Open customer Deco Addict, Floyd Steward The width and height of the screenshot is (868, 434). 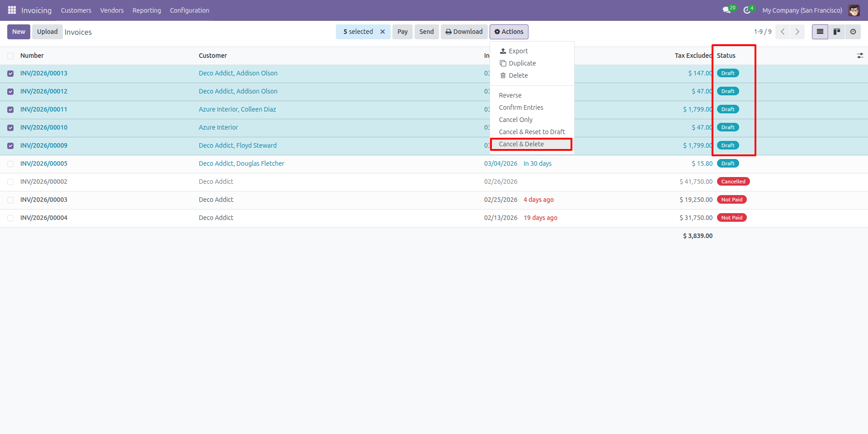click(x=238, y=145)
